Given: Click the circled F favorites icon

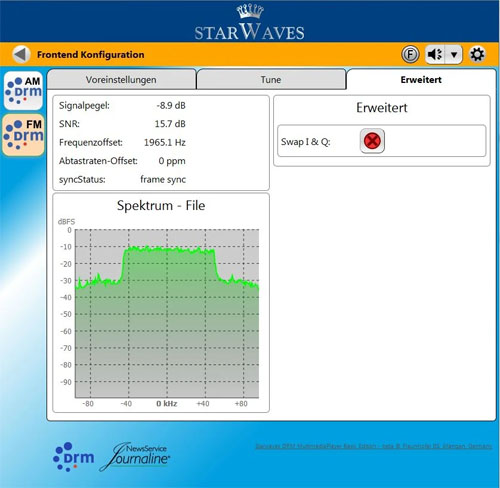Looking at the screenshot, I should tap(410, 54).
